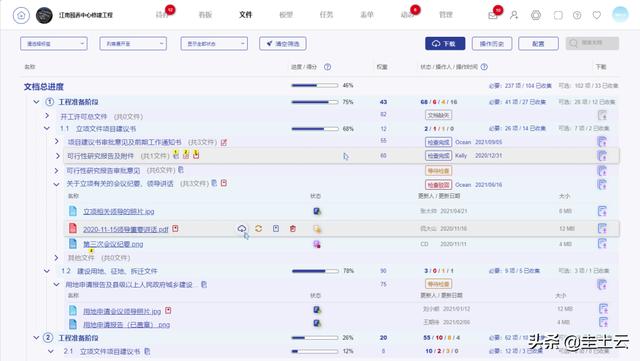Click upload icon in 开工许可总文件 row
Image resolution: width=640 pixels, height=361 pixels.
click(x=602, y=115)
